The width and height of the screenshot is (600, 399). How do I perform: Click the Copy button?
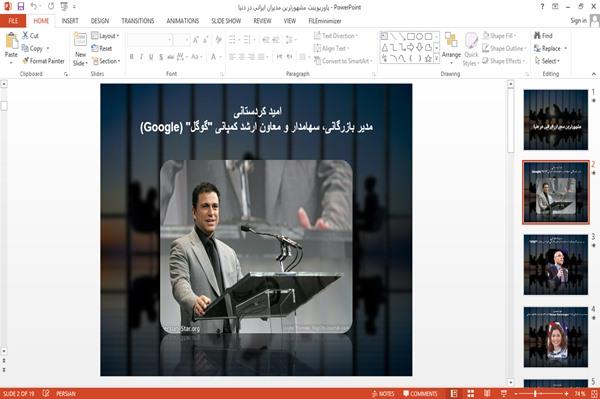(x=33, y=48)
